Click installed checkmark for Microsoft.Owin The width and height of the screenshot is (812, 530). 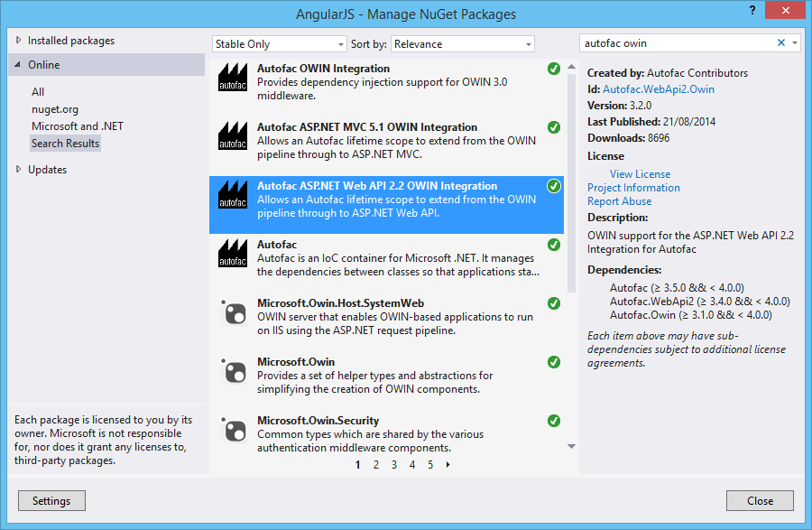click(554, 362)
